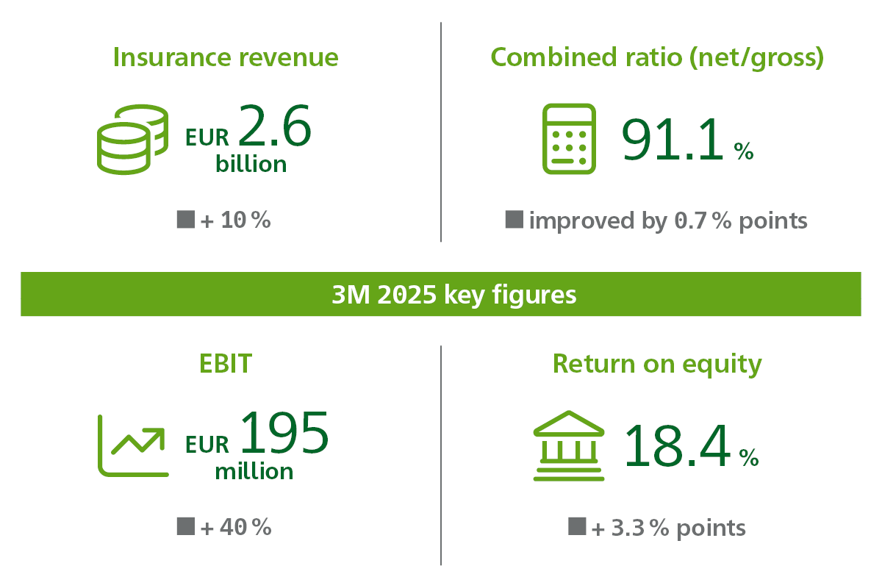
Task: Click the rising line chart icon
Action: click(x=132, y=445)
